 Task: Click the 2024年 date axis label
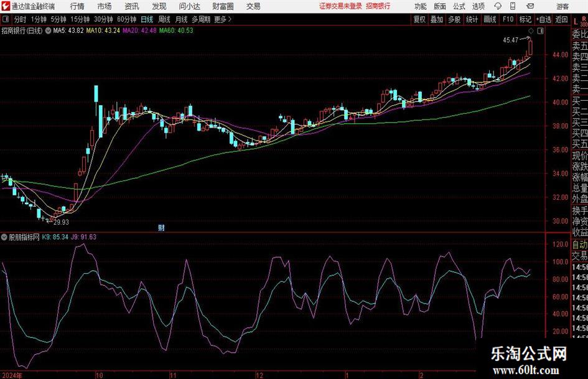[12, 375]
